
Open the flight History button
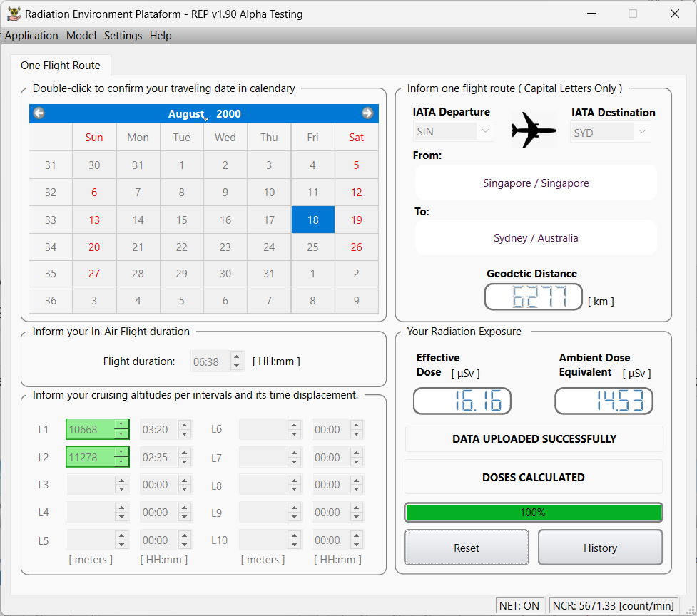600,548
